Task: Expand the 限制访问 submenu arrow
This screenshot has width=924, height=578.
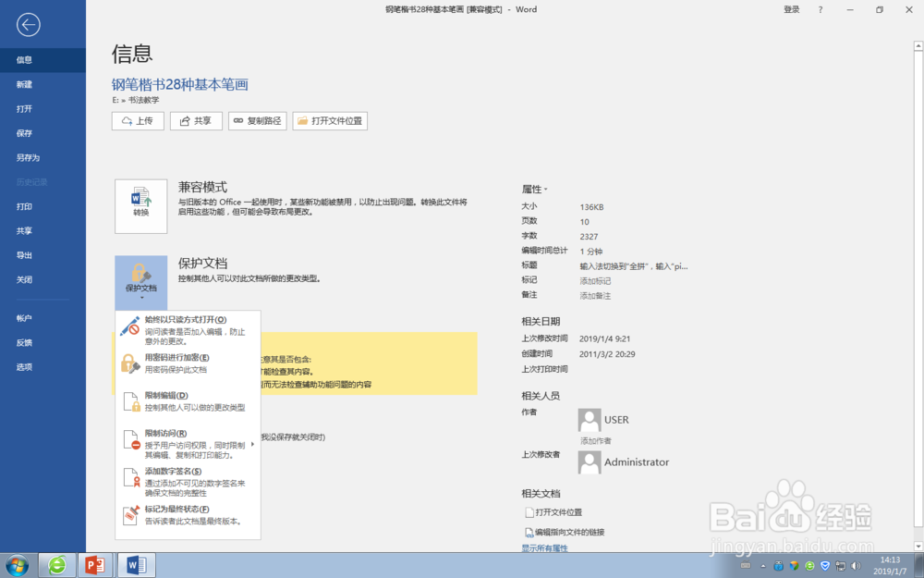Action: tap(253, 444)
